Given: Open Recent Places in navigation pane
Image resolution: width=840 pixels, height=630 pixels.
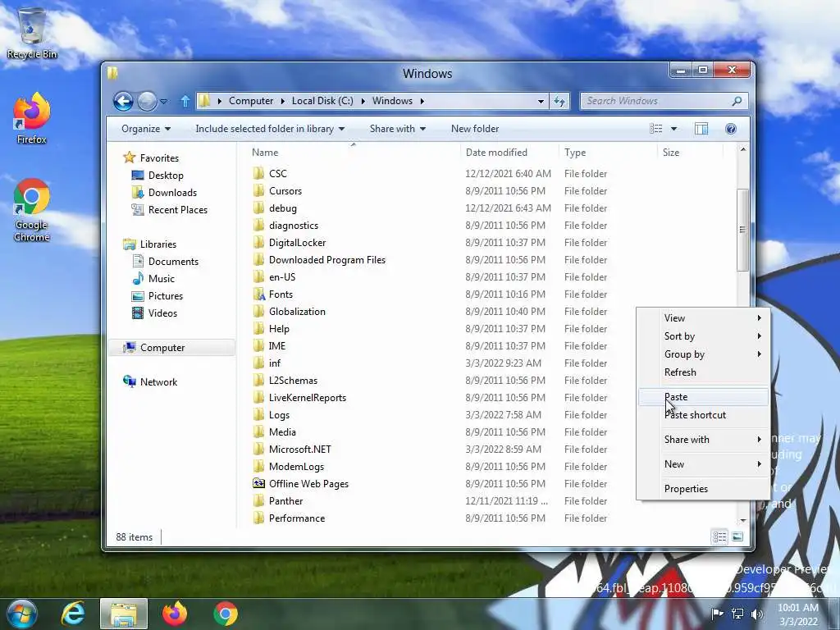Looking at the screenshot, I should pos(177,209).
